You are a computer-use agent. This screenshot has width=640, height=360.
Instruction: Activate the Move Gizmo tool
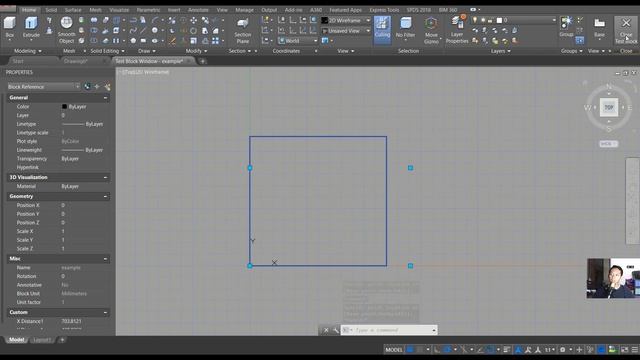[x=431, y=30]
